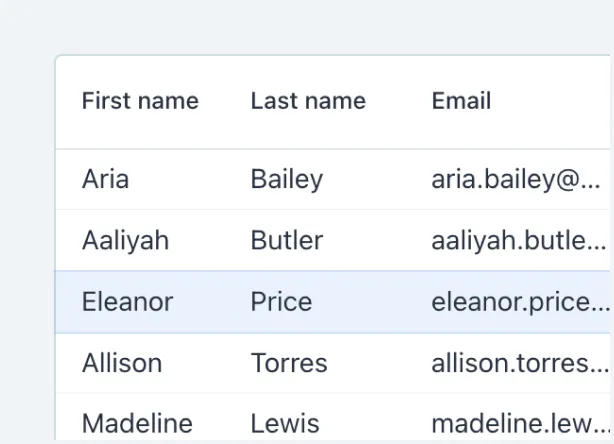The height and width of the screenshot is (444, 614).
Task: Click the Email column header
Action: click(461, 101)
